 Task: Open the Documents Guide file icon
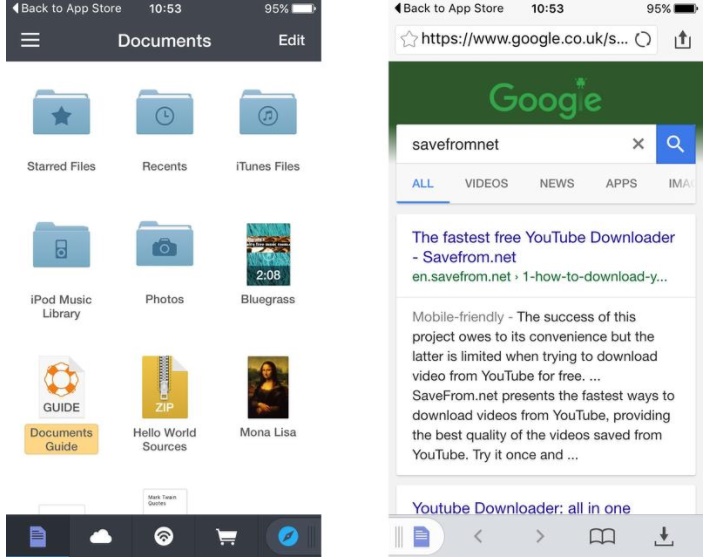click(61, 387)
